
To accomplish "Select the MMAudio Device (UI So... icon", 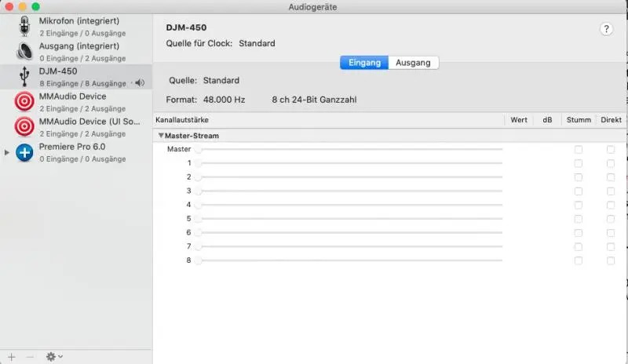I will pyautogui.click(x=24, y=126).
